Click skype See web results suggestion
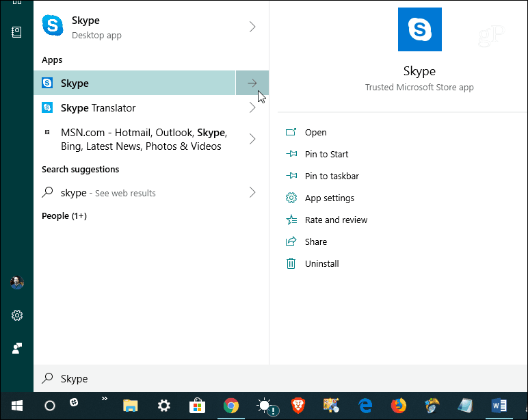 point(134,193)
